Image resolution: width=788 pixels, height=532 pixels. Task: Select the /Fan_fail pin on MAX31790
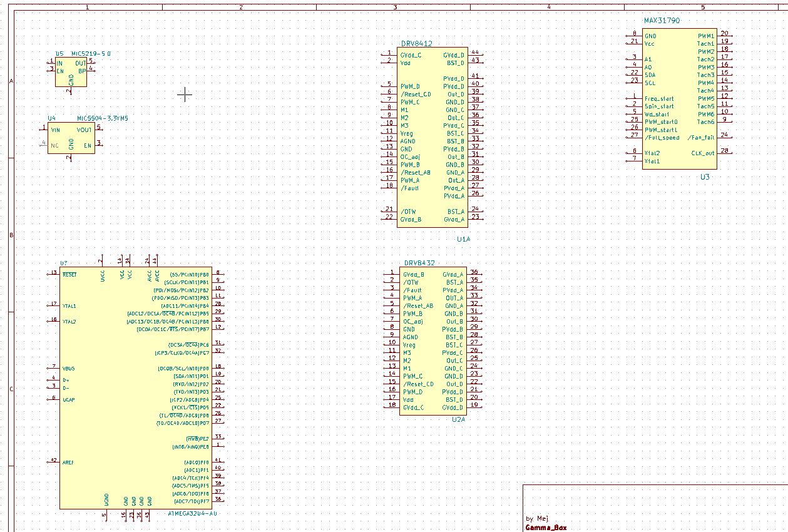[701, 138]
